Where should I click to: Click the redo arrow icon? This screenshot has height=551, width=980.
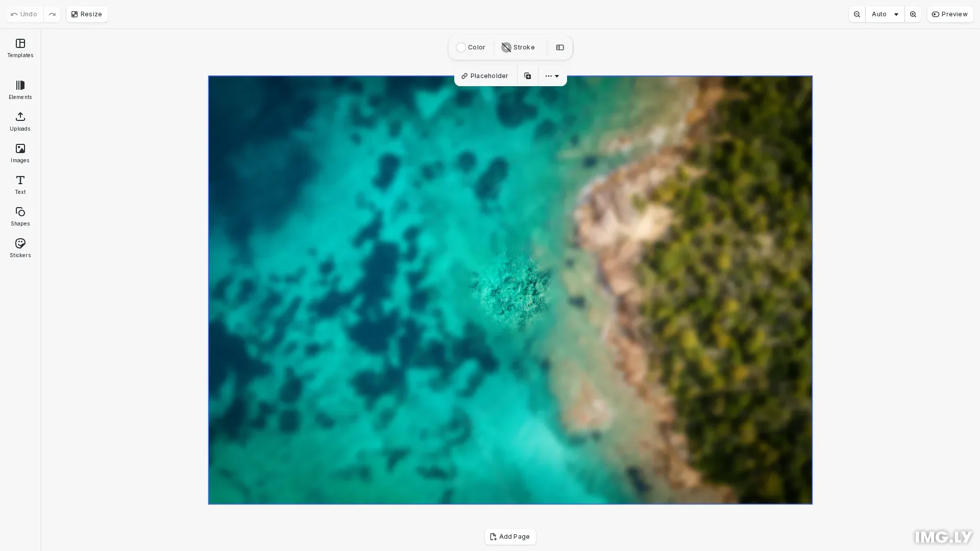[x=52, y=14]
